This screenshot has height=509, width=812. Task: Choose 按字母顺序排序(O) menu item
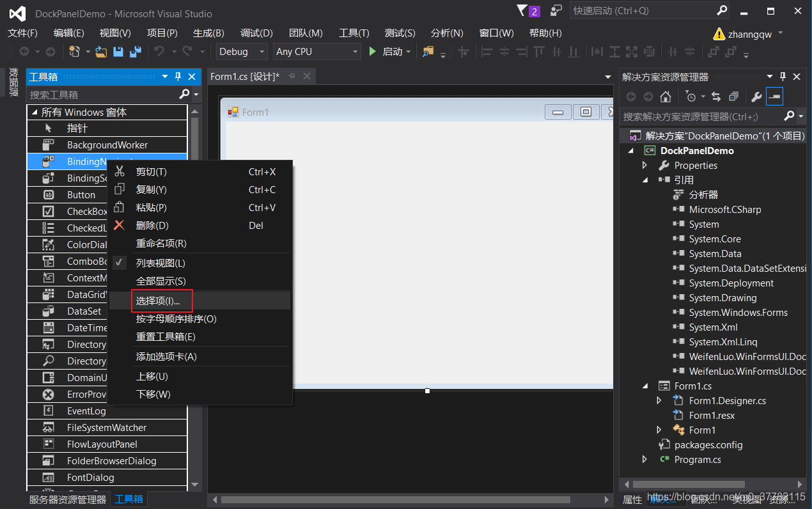(199, 319)
